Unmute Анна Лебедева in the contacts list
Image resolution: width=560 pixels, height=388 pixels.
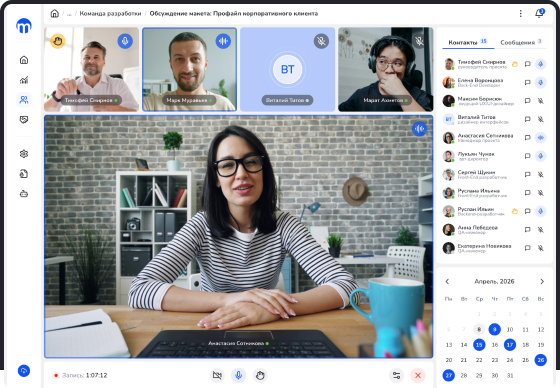541,230
